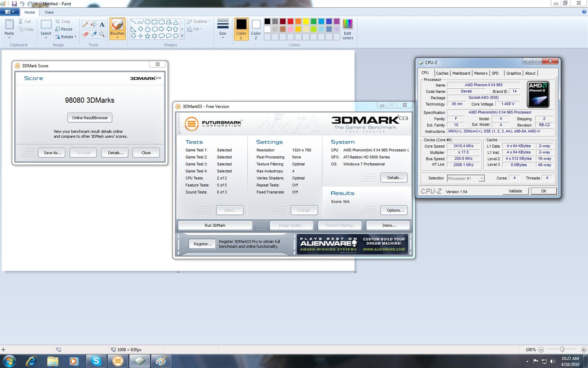Open the Memory tab in CPU-Z
Image resolution: width=588 pixels, height=368 pixels.
tap(481, 73)
